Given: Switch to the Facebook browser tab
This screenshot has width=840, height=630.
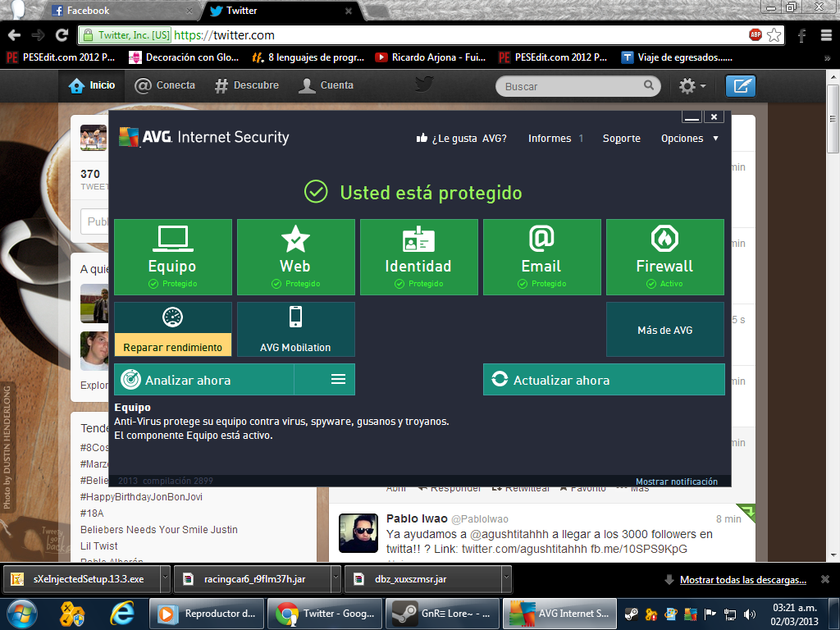Looking at the screenshot, I should tap(121, 10).
